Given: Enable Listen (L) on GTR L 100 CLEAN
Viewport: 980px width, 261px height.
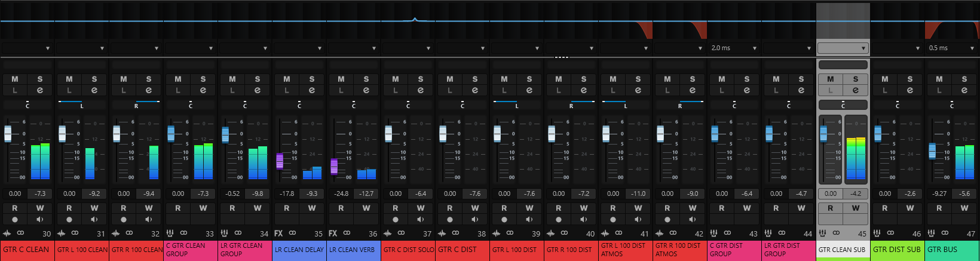Looking at the screenshot, I should point(69,90).
